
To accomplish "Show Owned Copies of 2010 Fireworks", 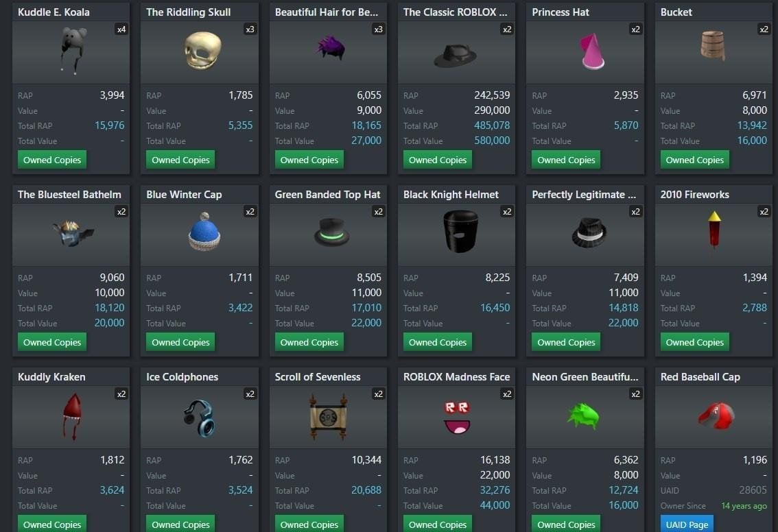I will 694,342.
